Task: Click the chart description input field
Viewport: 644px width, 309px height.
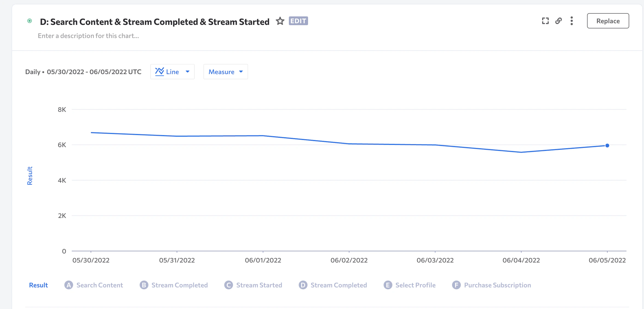Action: click(88, 36)
